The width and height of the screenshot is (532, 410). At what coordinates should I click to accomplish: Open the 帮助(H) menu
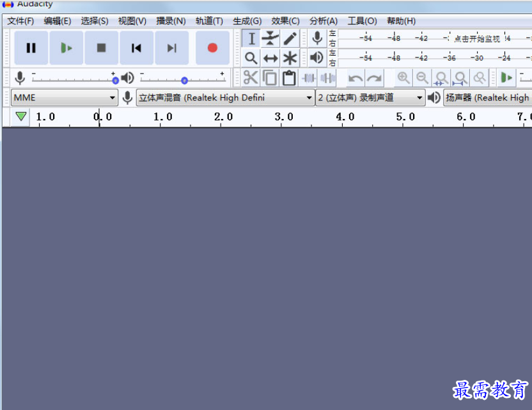click(401, 21)
